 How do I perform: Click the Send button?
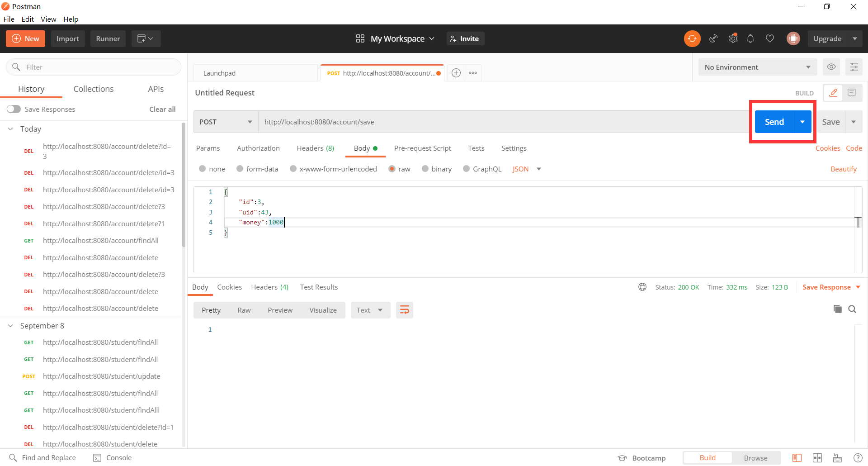(774, 122)
